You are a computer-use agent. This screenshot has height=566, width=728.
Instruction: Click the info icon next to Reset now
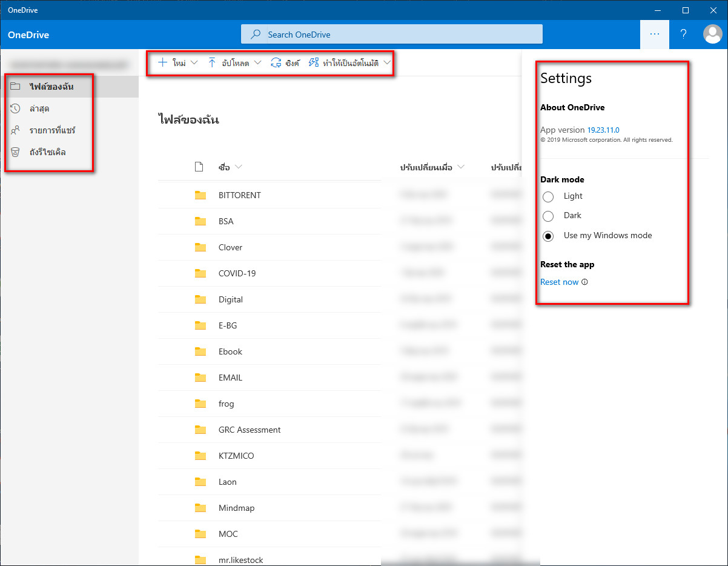pos(584,282)
